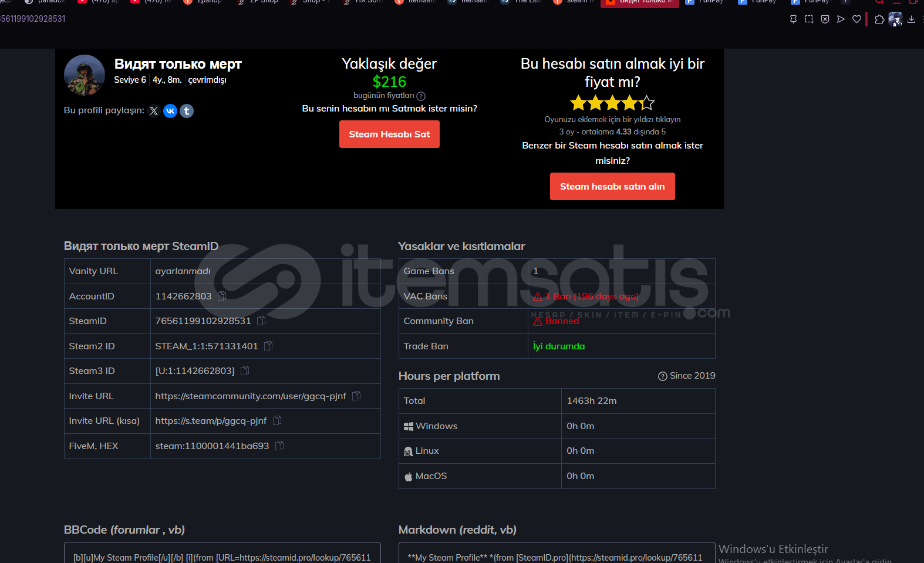This screenshot has height=563, width=924.
Task: Click the Trade Ban İyi durumda status
Action: coord(559,346)
